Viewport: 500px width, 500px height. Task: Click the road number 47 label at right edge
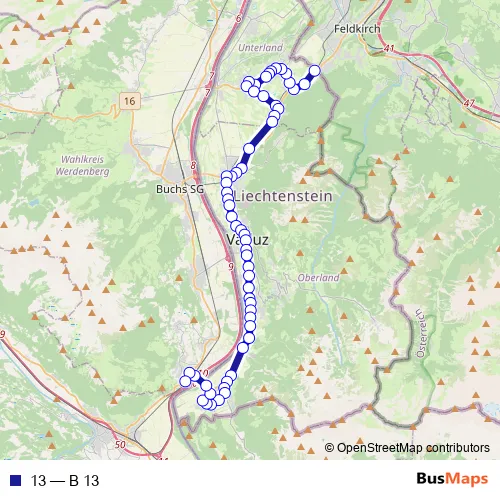coord(469,103)
